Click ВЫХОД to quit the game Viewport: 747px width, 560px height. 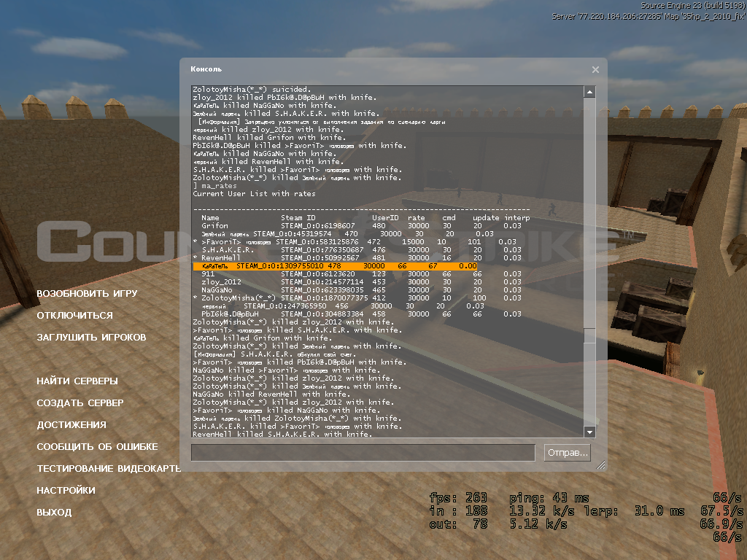tap(54, 513)
